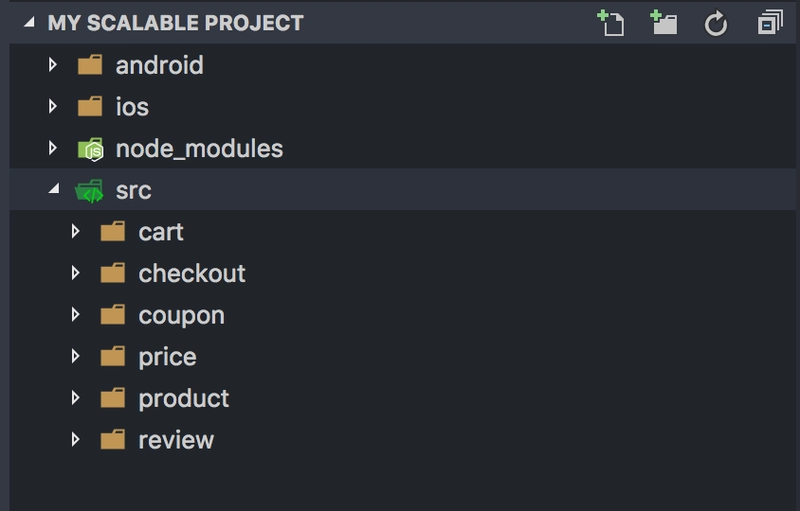The width and height of the screenshot is (800, 511).
Task: Collapse the src folder arrow
Action: tap(54, 189)
